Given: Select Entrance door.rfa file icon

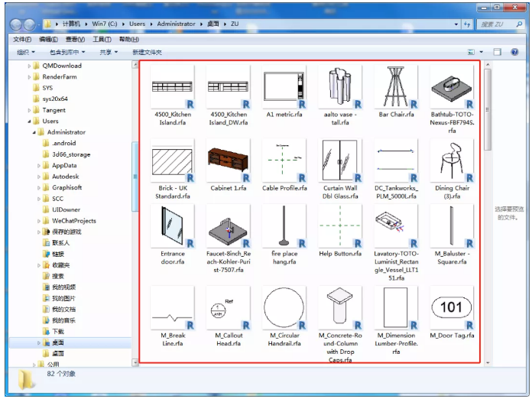Looking at the screenshot, I should tap(173, 227).
